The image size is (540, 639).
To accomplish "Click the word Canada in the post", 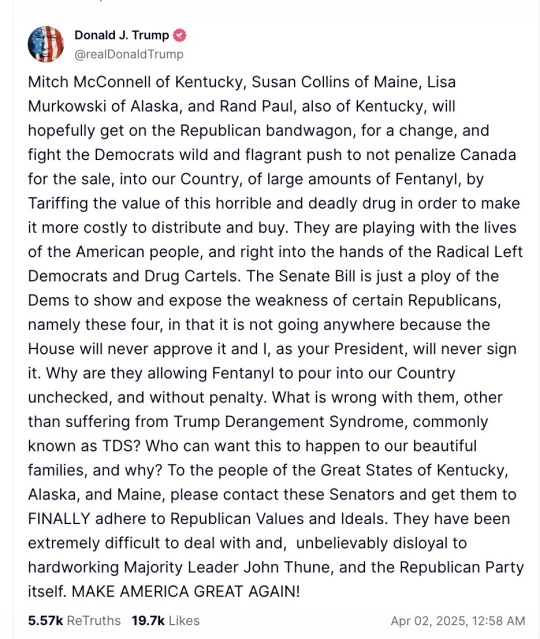I will (x=488, y=155).
